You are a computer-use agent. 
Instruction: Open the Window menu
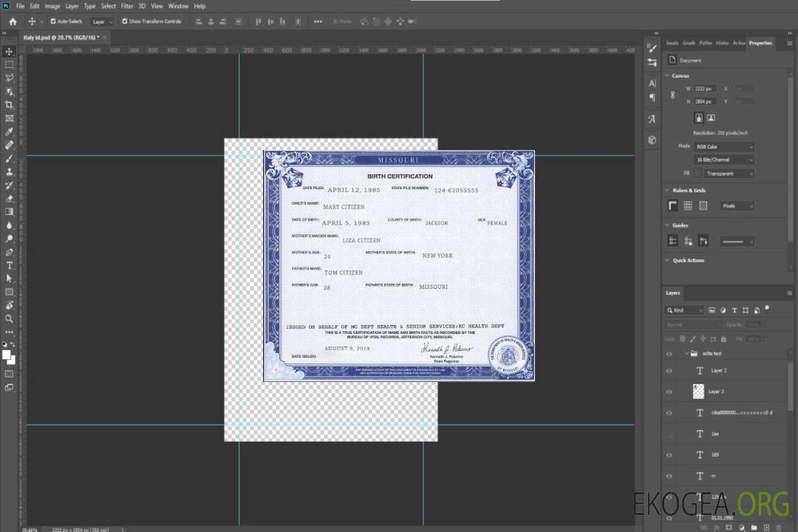(x=178, y=6)
